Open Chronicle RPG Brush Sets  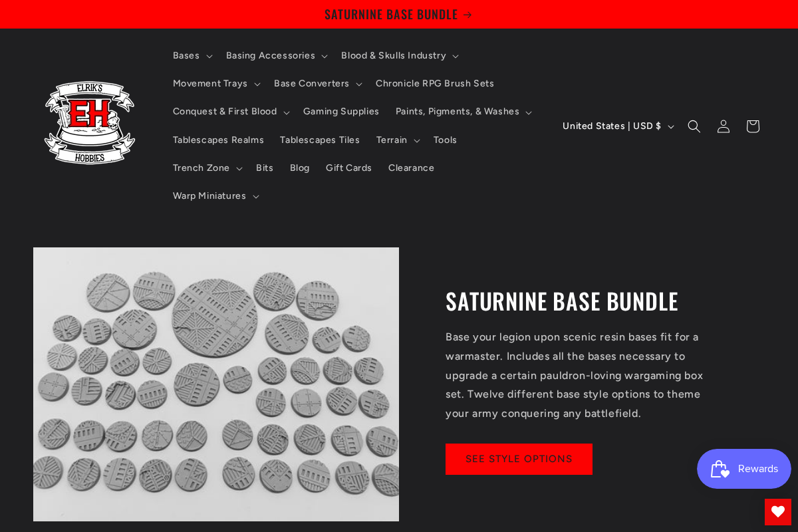tap(435, 83)
